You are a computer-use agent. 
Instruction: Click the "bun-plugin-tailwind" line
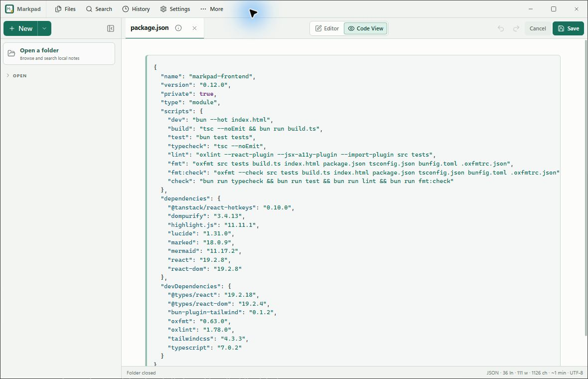point(222,312)
